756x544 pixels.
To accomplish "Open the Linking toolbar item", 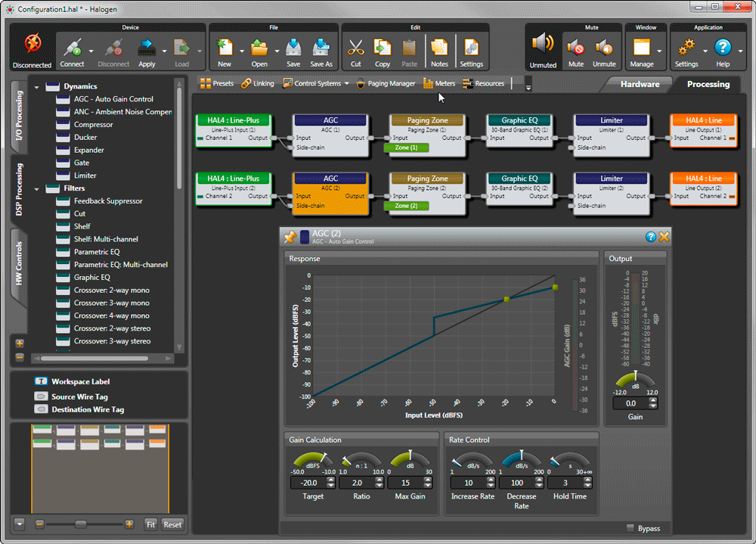I will pos(258,83).
